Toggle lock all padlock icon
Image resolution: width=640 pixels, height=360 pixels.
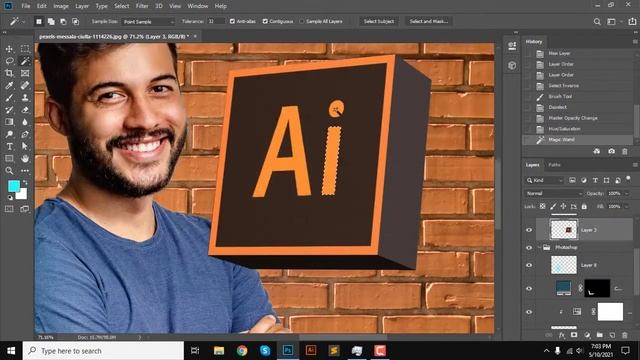584,207
